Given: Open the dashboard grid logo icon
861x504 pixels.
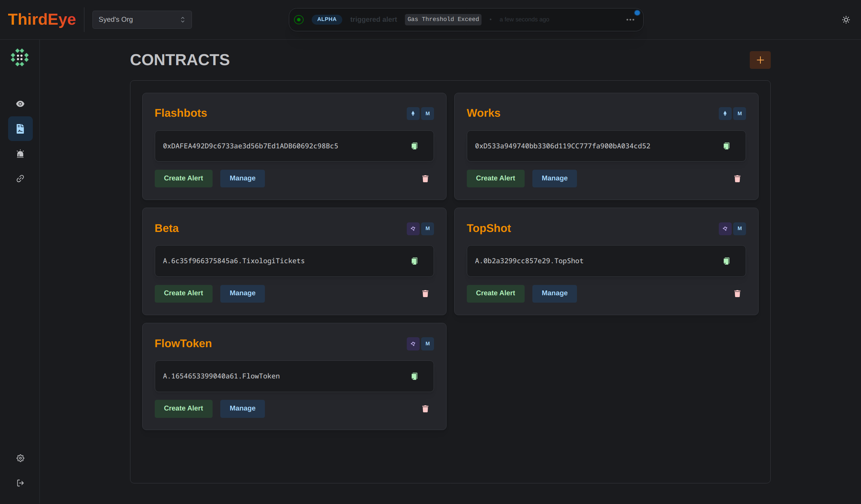Looking at the screenshot, I should [x=20, y=57].
